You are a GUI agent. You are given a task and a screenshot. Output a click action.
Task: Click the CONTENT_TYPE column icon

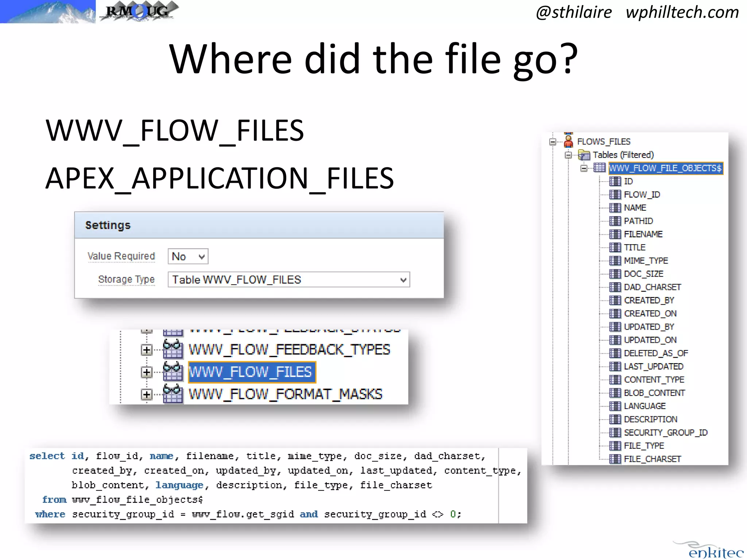615,380
